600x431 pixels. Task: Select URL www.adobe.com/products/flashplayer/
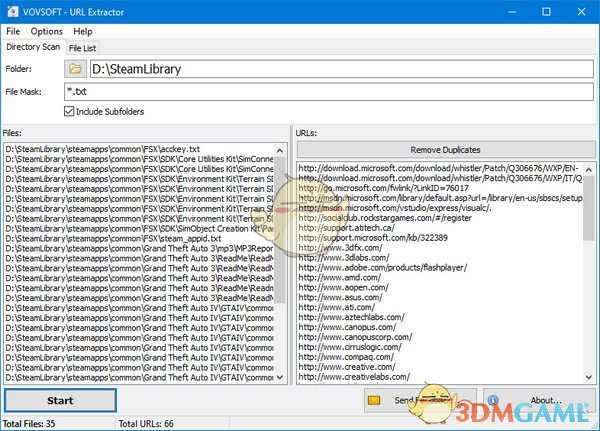[440, 268]
